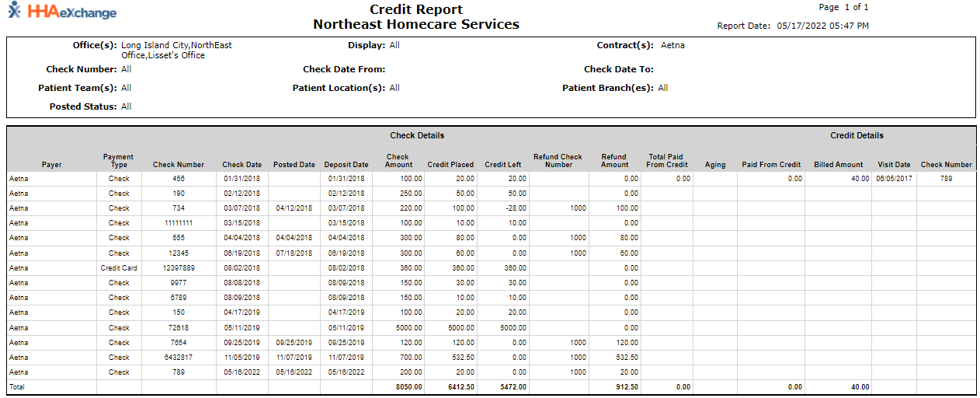Click the Credit Left column header
The height and width of the screenshot is (398, 980).
(x=502, y=165)
